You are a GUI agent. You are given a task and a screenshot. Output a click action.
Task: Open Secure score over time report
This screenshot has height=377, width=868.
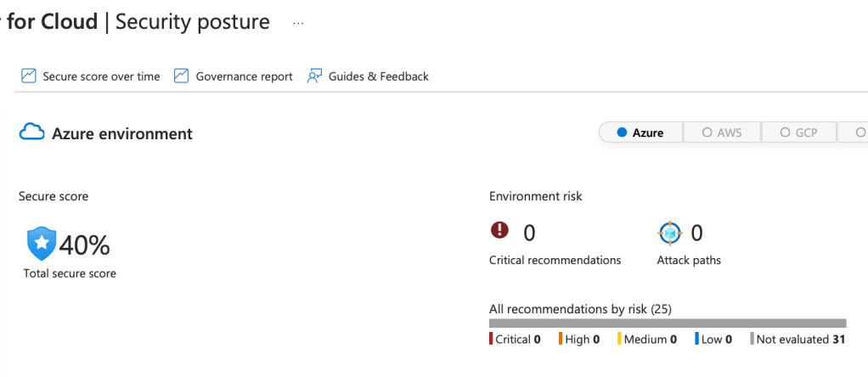point(101,76)
